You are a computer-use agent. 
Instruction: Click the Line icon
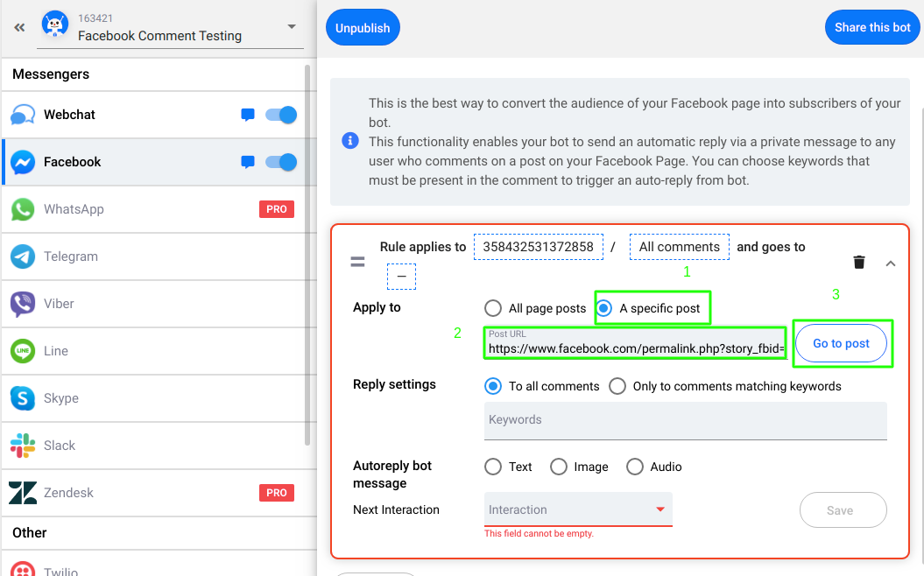pos(23,351)
